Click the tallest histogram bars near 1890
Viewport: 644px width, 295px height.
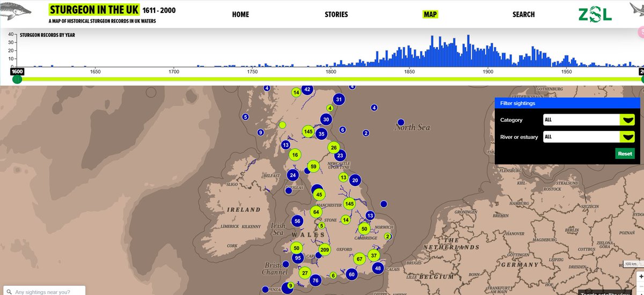[469, 51]
